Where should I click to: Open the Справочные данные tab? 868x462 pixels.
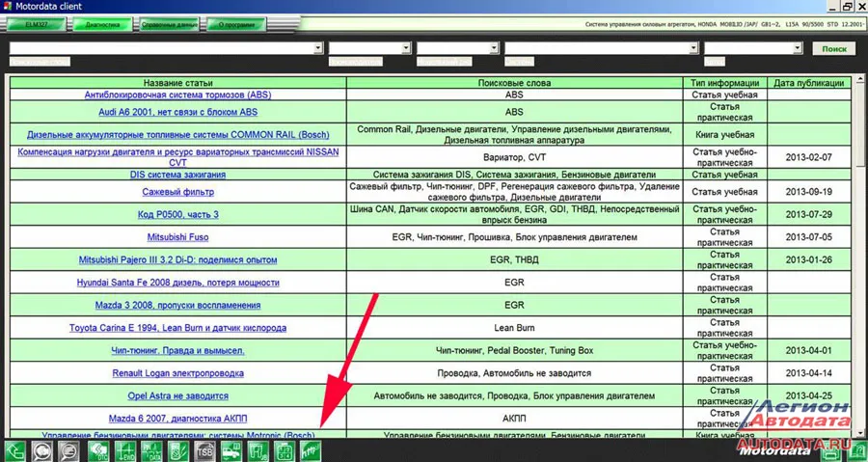point(170,25)
